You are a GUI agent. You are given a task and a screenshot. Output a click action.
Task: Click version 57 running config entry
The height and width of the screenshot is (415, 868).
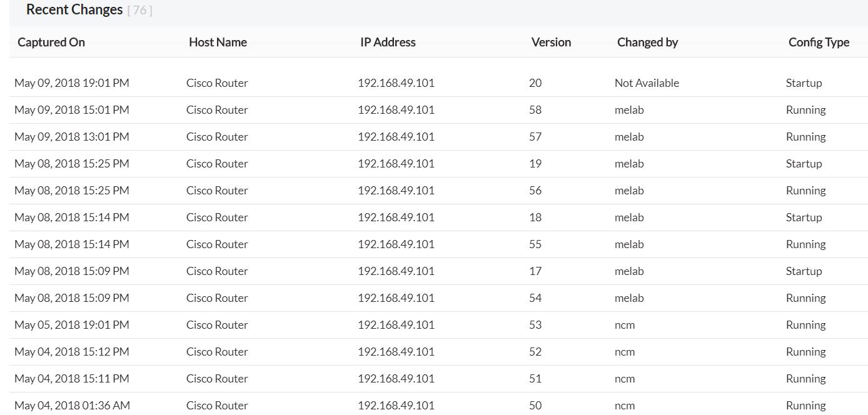[535, 137]
